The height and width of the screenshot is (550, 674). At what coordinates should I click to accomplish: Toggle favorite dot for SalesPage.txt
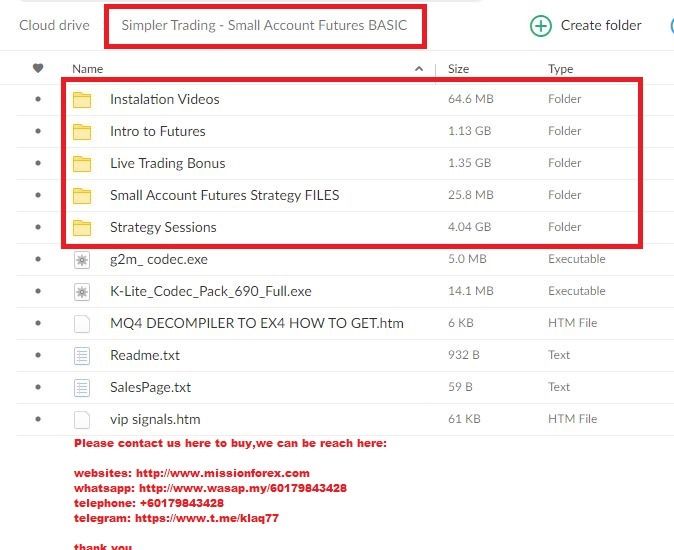[38, 387]
